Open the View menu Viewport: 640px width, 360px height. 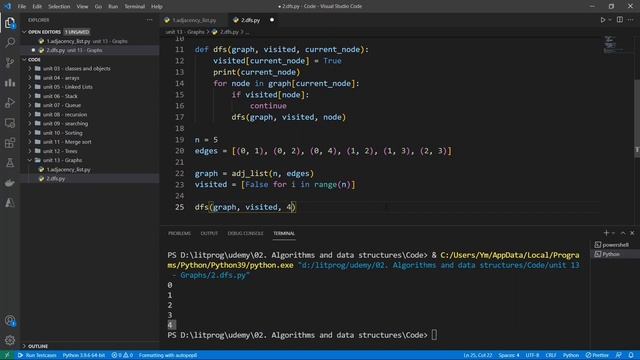click(x=82, y=7)
